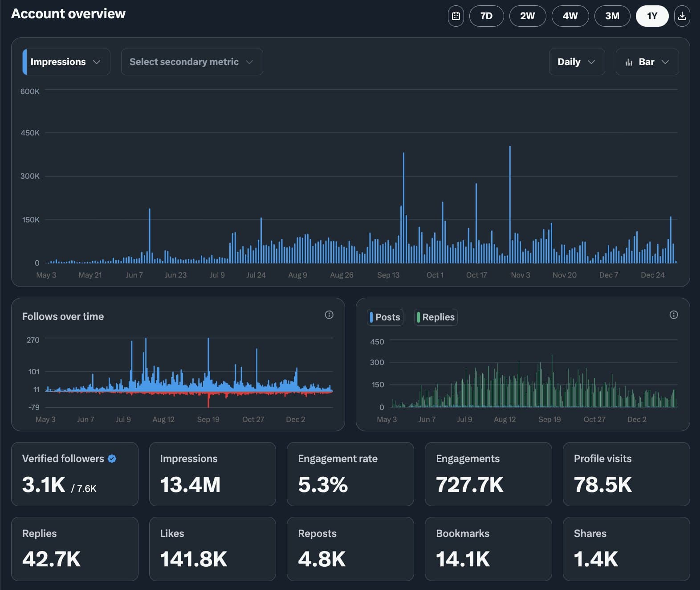Select the 7D time range

[486, 16]
